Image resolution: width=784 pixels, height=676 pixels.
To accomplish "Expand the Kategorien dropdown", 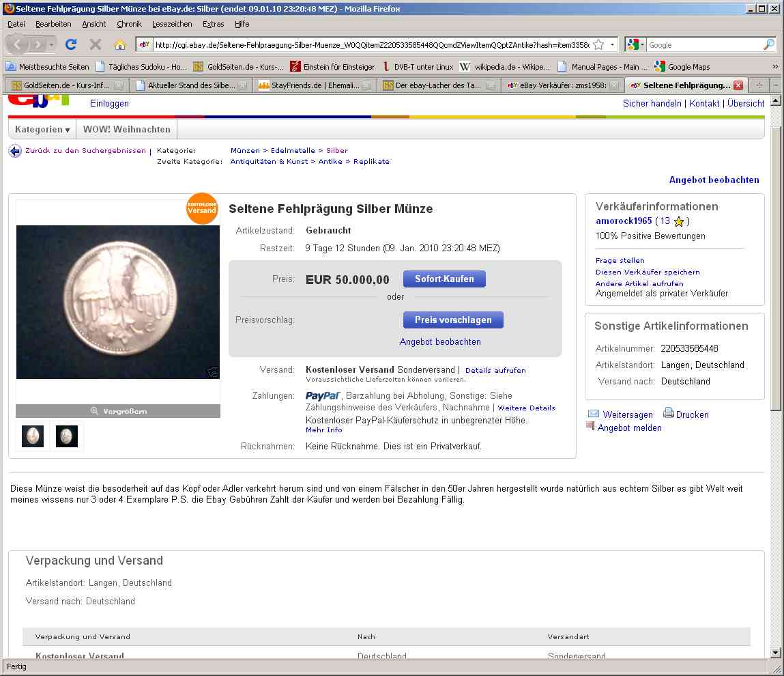I will (x=42, y=129).
